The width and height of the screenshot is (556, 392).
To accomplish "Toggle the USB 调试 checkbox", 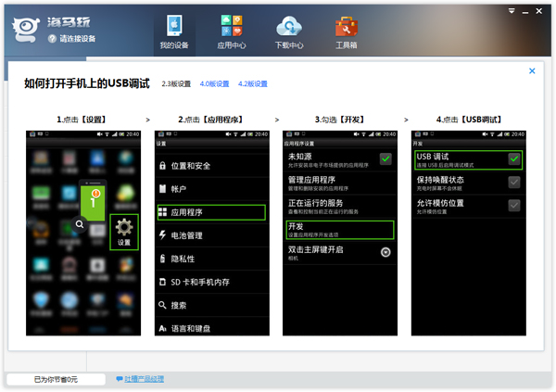I will (513, 158).
